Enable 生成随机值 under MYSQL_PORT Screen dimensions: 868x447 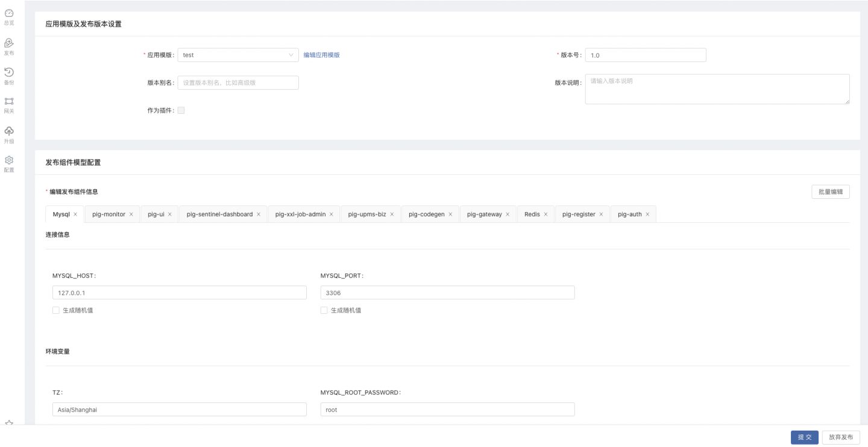[324, 310]
